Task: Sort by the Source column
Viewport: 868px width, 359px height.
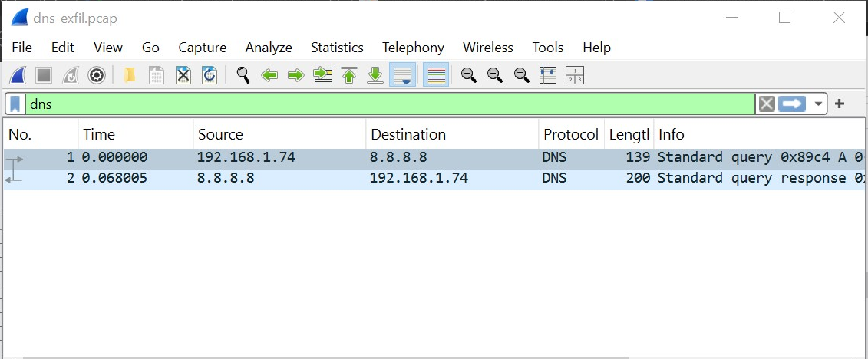Action: click(279, 134)
